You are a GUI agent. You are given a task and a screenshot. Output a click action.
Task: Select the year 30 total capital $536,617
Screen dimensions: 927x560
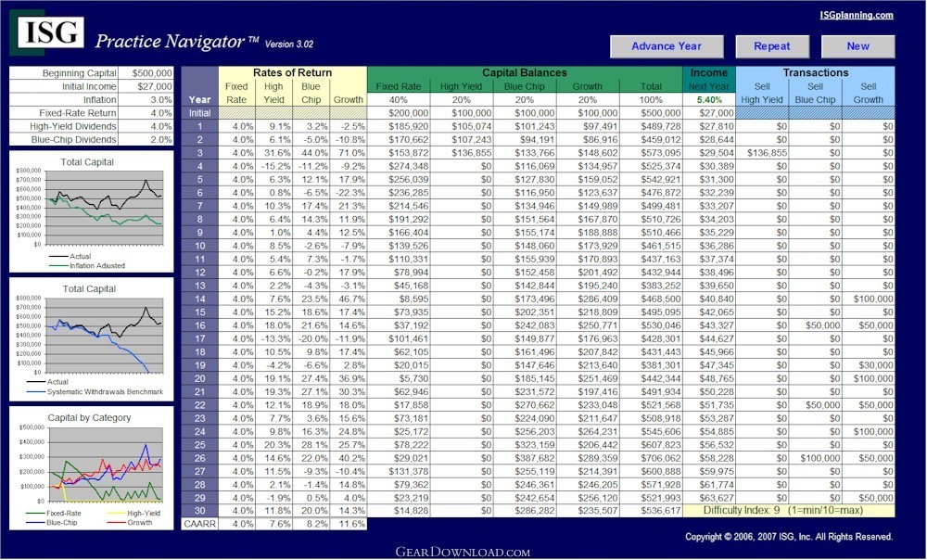point(651,510)
